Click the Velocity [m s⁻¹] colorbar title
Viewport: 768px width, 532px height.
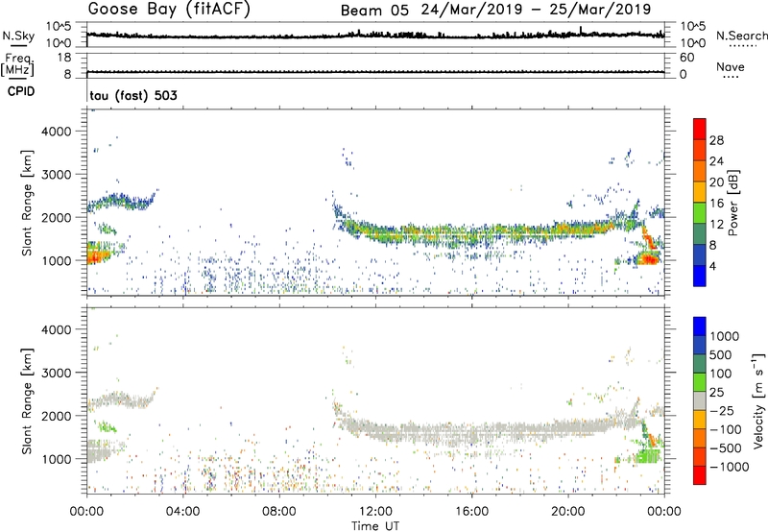point(759,400)
